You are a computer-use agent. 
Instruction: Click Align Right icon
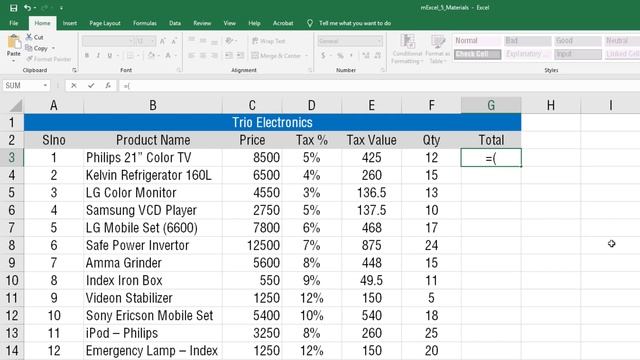click(214, 56)
